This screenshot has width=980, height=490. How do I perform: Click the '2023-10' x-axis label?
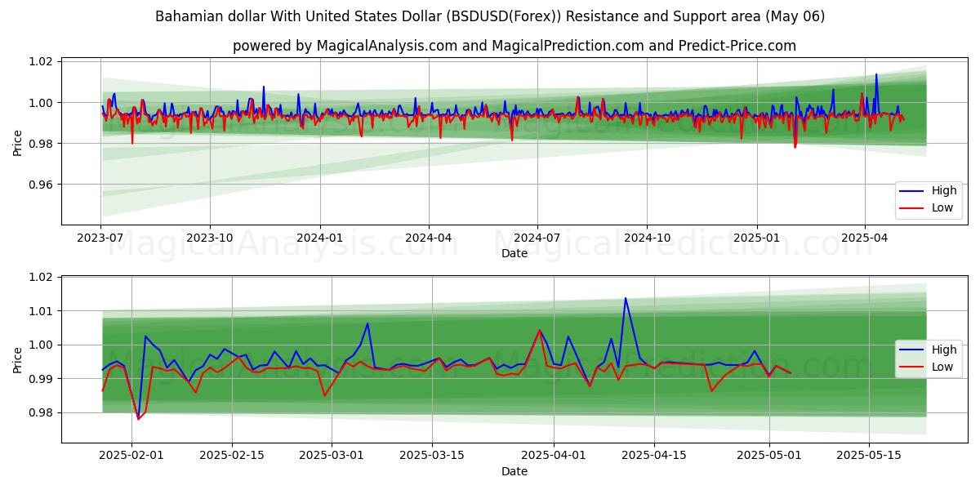[x=210, y=238]
